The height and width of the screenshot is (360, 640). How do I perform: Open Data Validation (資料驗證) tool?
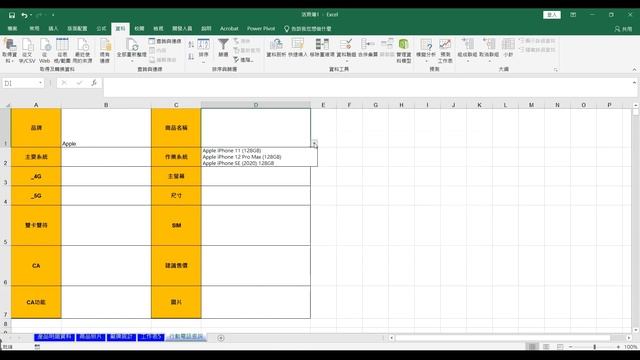pyautogui.click(x=346, y=50)
